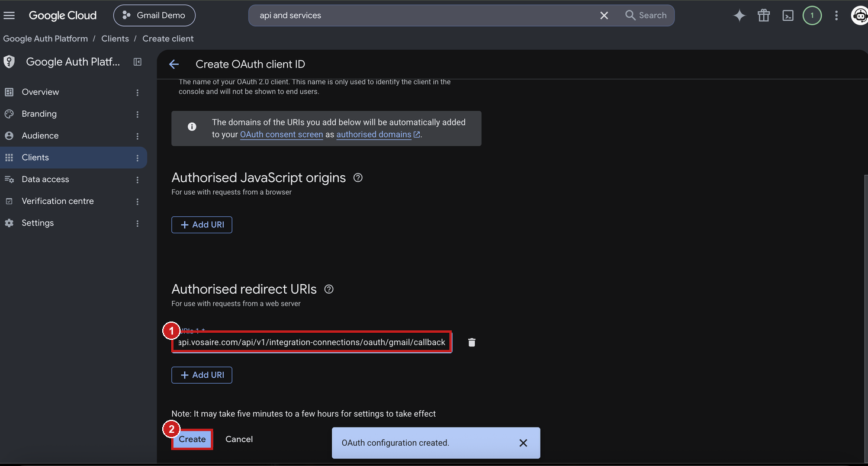Open Settings row three-dot menu
The width and height of the screenshot is (868, 466).
[x=137, y=224]
